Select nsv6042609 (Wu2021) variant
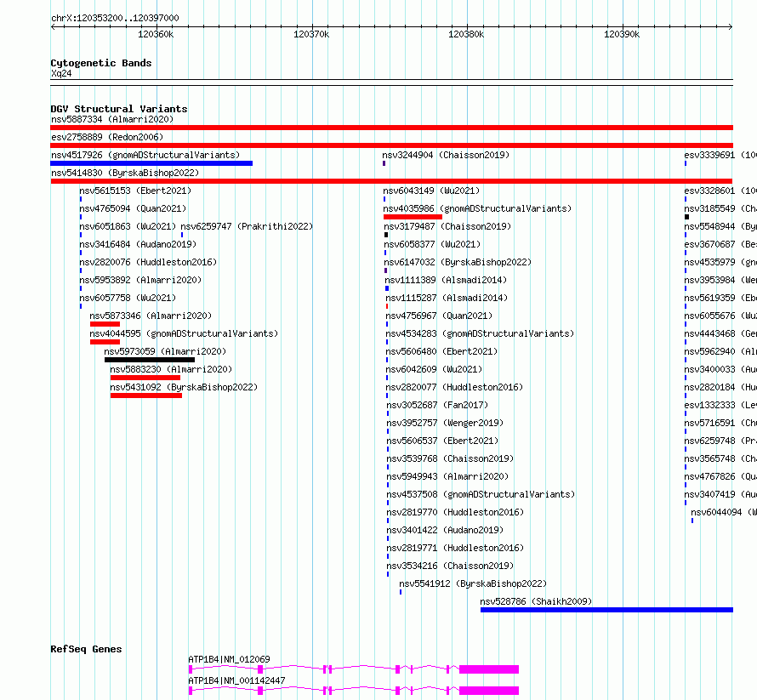Viewport: 757px width, 700px height. [435, 369]
